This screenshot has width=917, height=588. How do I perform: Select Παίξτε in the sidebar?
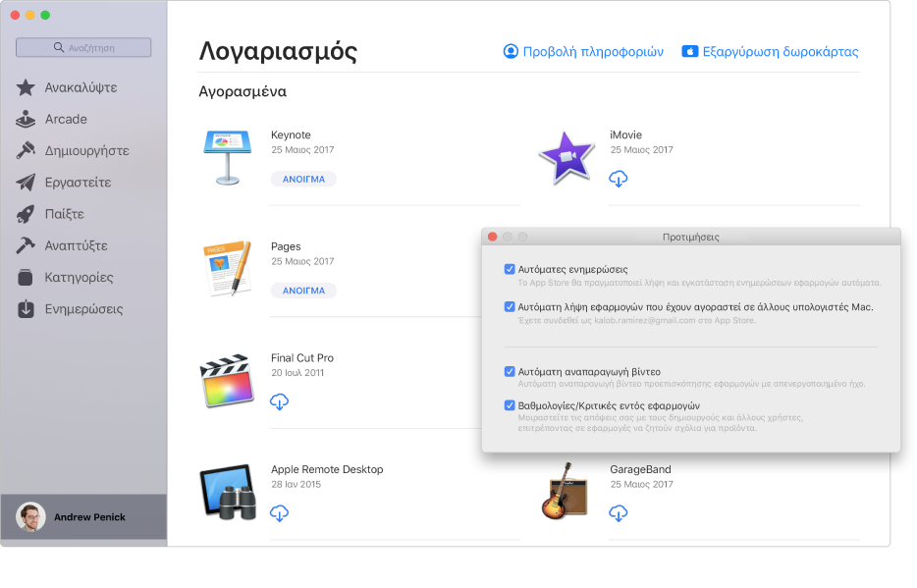50,214
